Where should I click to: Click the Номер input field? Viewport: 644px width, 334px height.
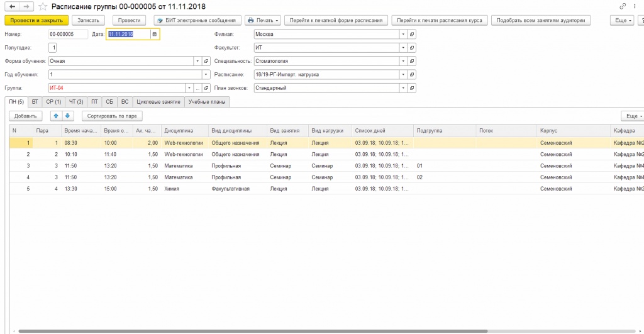(67, 34)
